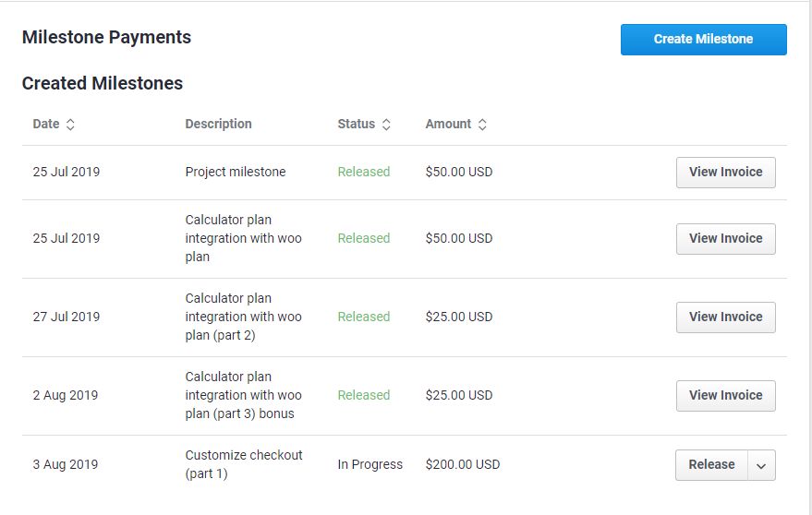View invoice for 25 Jul woo plan milestone
Viewport: 812px width, 515px height.
click(x=725, y=239)
